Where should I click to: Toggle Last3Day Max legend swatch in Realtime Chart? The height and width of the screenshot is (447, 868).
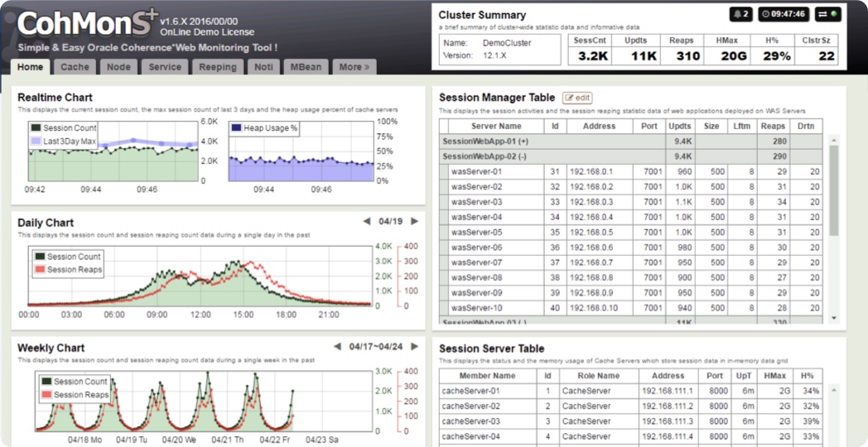pos(36,142)
